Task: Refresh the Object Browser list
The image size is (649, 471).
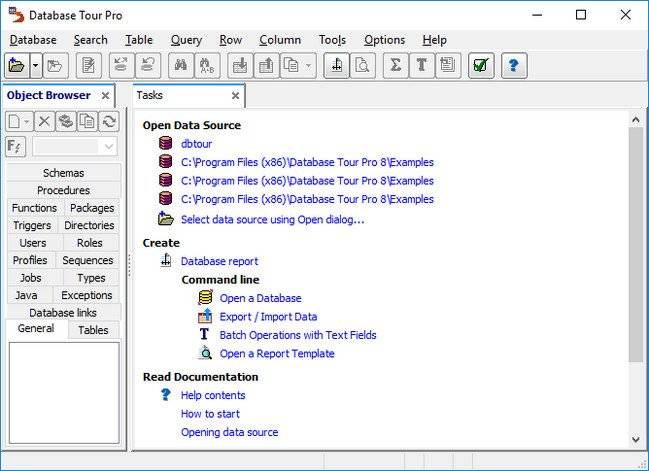Action: pos(108,121)
